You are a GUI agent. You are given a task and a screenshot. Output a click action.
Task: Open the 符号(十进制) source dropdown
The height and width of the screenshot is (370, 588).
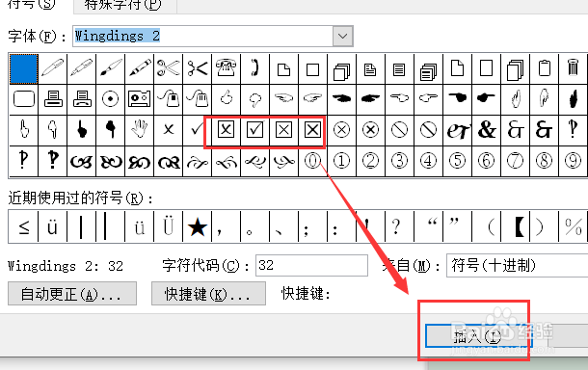517,265
